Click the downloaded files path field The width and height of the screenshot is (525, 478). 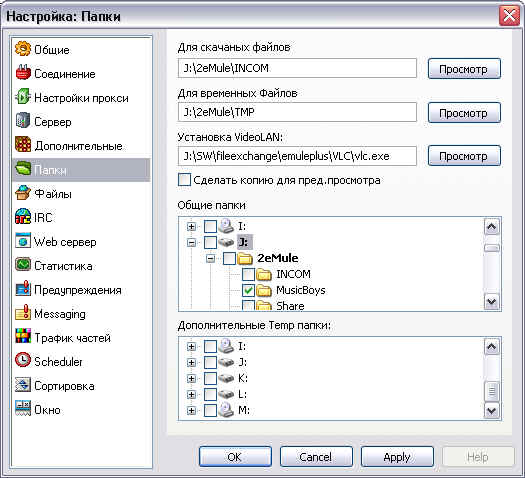pyautogui.click(x=297, y=68)
